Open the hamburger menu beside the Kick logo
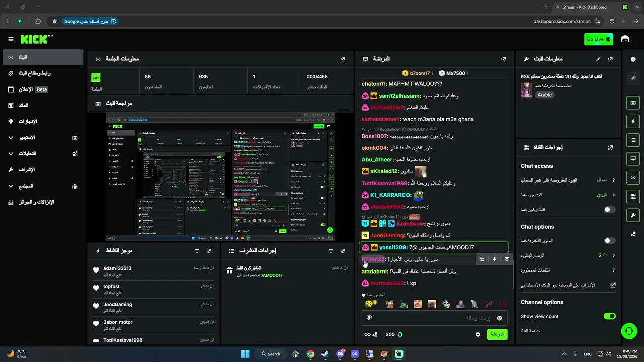Screen dimensions: 644x362 [11, 39]
